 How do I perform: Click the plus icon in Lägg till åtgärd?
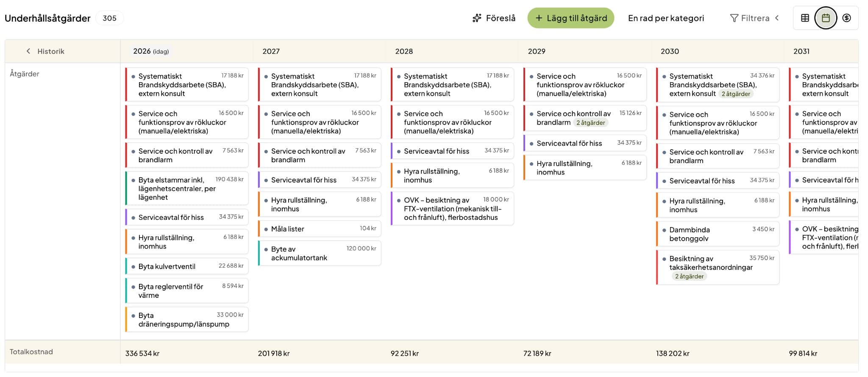tap(539, 18)
